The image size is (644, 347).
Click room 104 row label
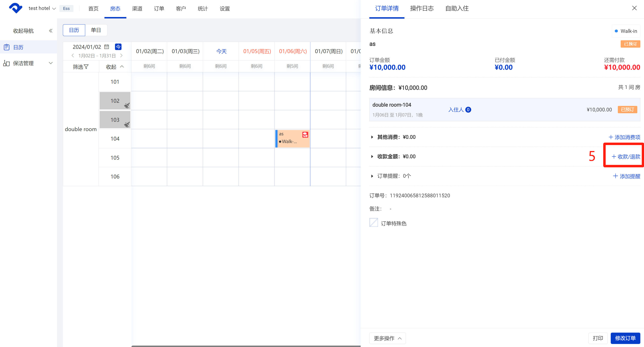point(115,139)
